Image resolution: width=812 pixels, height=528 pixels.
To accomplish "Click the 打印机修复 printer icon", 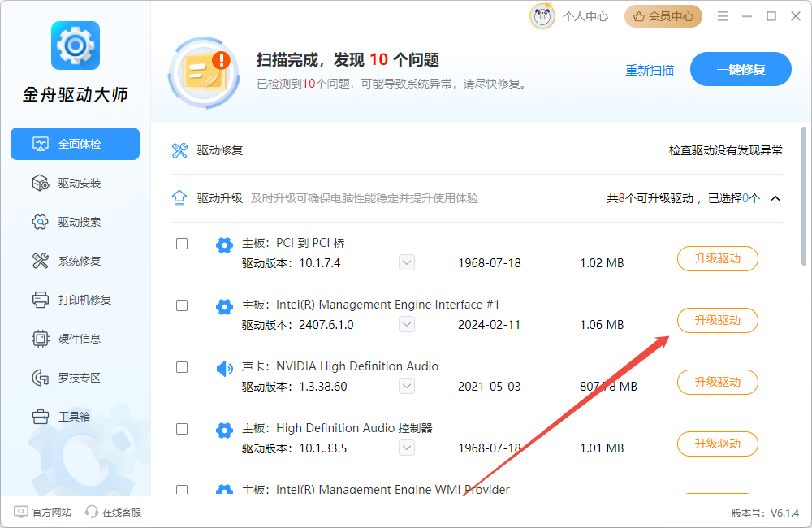I will (41, 300).
